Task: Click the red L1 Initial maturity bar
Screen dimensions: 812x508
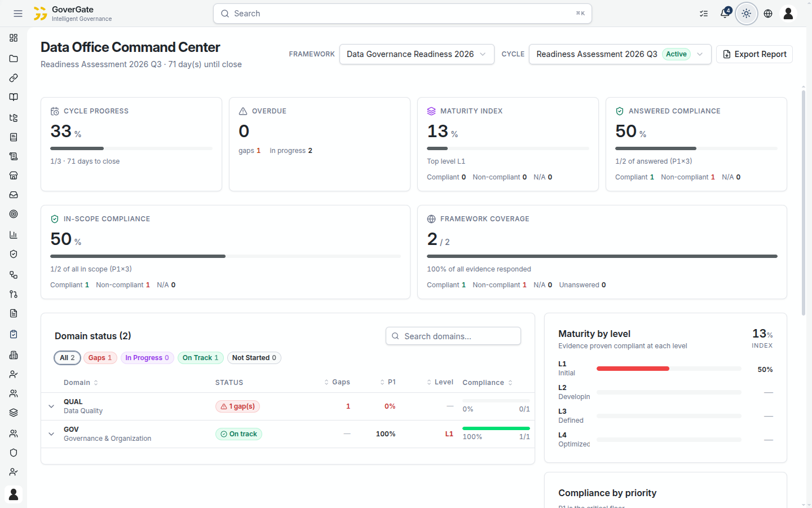Action: coord(633,369)
